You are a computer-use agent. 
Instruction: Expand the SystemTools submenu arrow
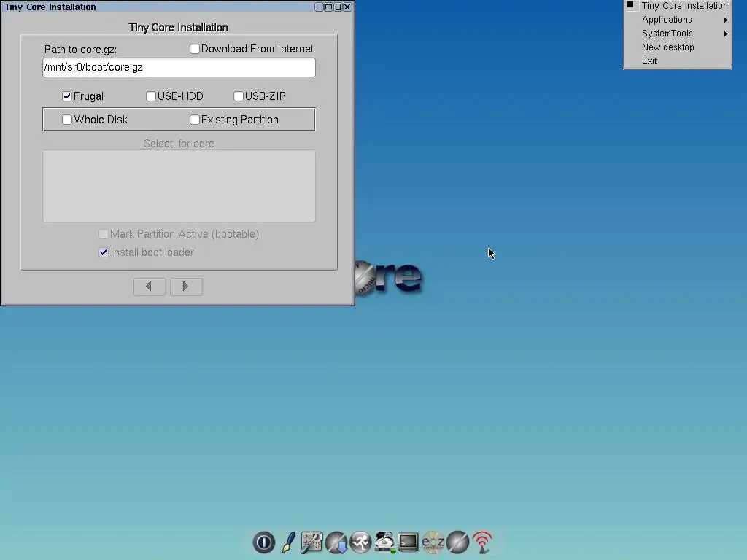[x=725, y=34]
